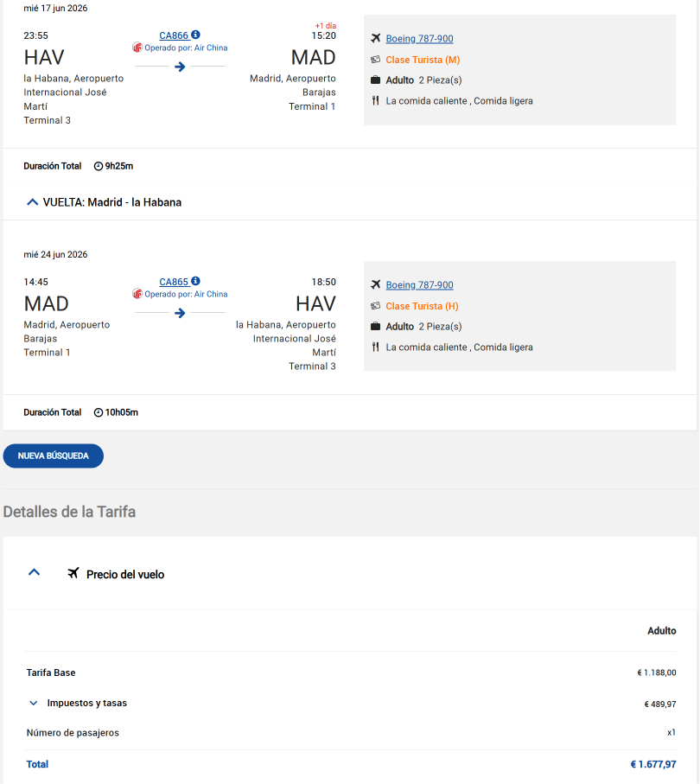Click clock icon next to 10h05m duration

(99, 412)
